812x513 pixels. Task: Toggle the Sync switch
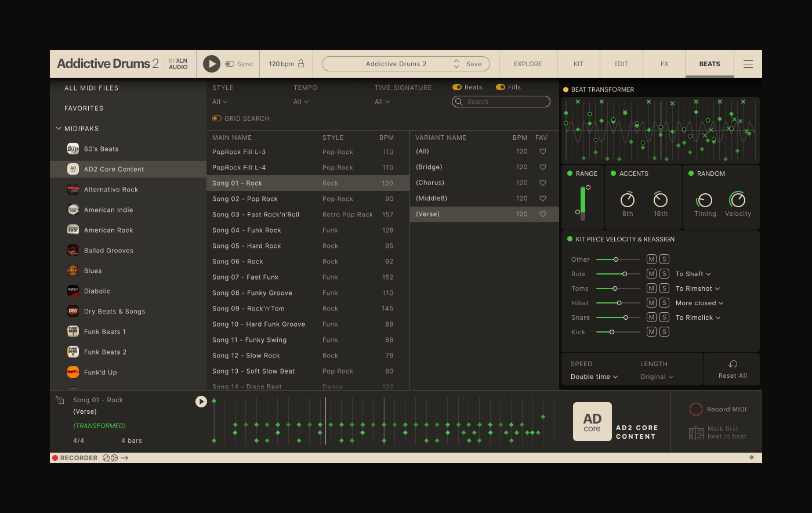[230, 64]
